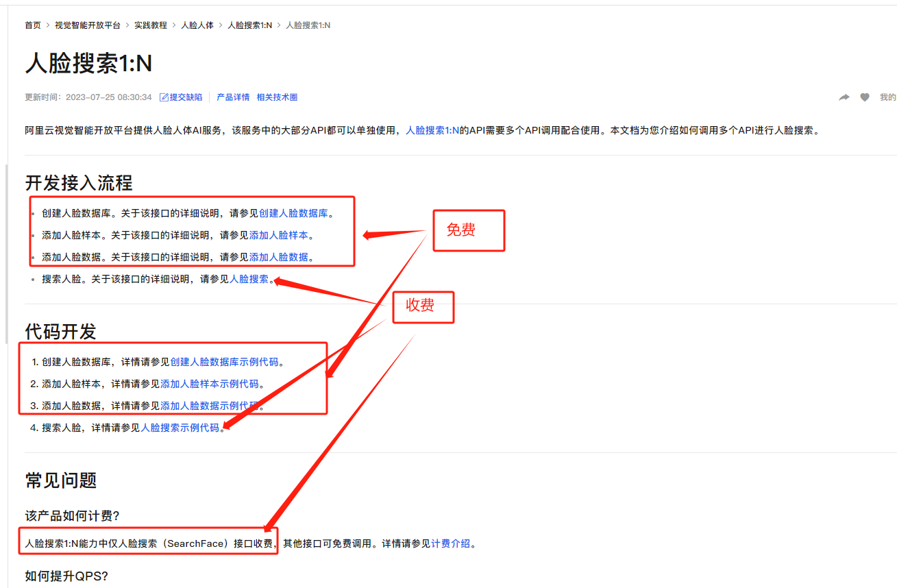Click the 如何提升QPS? subheading
897x588 pixels.
pyautogui.click(x=66, y=576)
